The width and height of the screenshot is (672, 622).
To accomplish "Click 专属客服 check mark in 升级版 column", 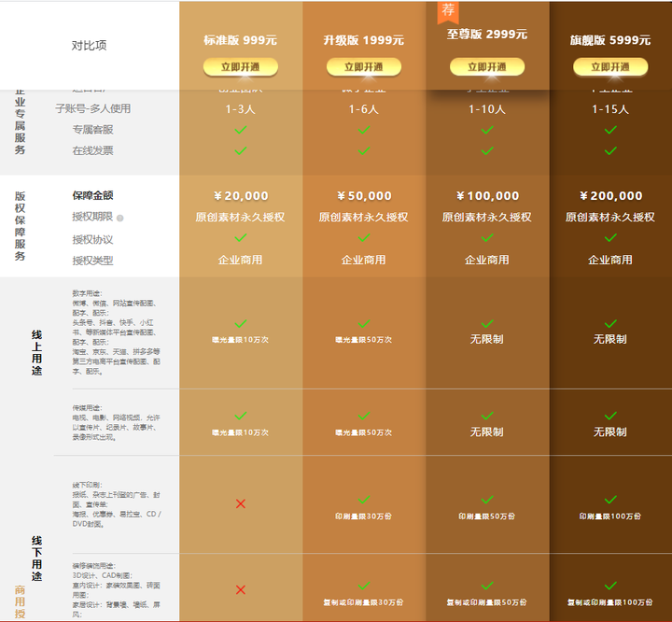I will pos(364,130).
